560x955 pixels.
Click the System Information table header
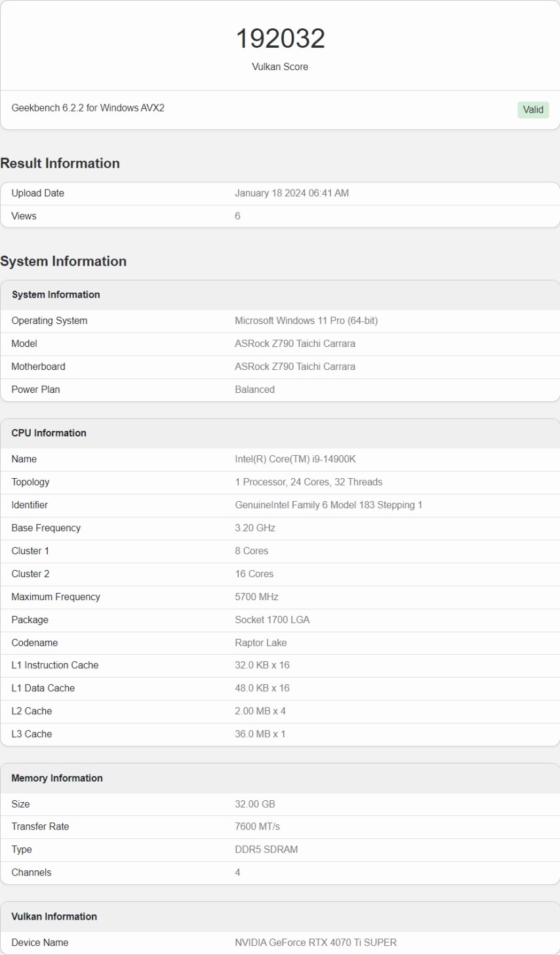56,295
